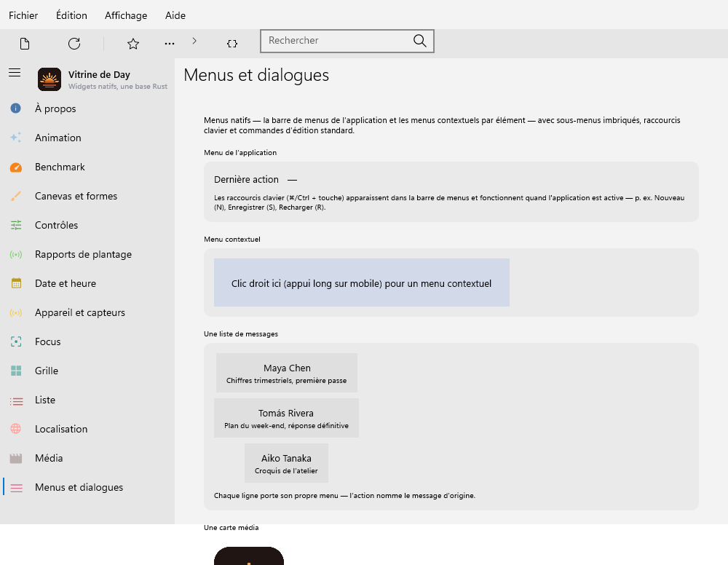
Task: Click the Liste bullet list icon
Action: point(16,401)
